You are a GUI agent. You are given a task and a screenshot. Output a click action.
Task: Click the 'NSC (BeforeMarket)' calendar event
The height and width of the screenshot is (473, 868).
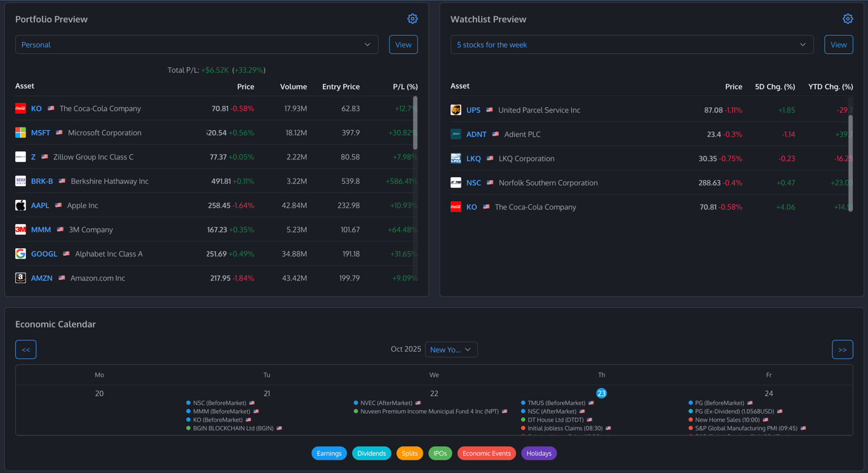(220, 403)
